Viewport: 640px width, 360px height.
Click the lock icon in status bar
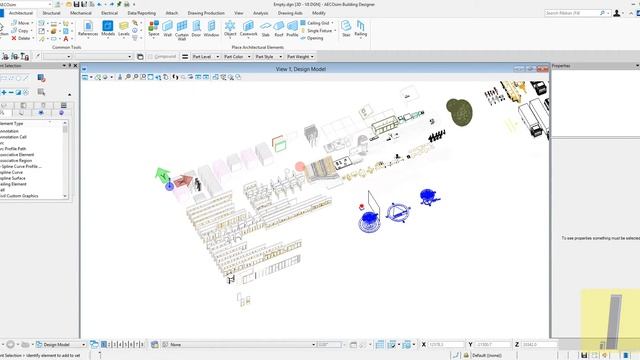[466, 355]
